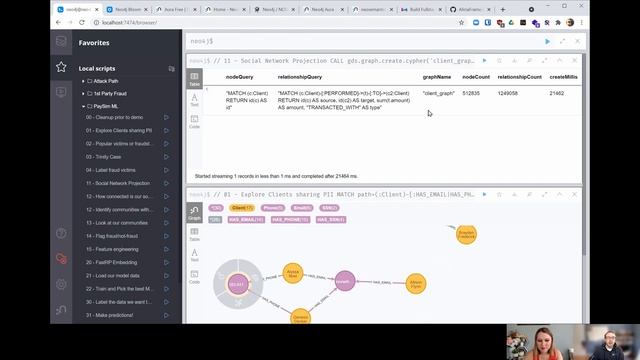Click the browser address bar

tap(273, 22)
